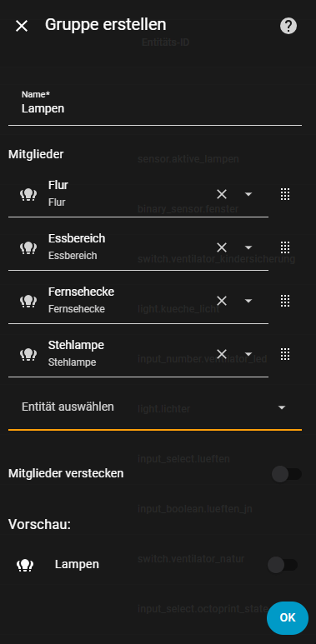Grab the drag handle for Flur
The image size is (316, 644).
[285, 194]
